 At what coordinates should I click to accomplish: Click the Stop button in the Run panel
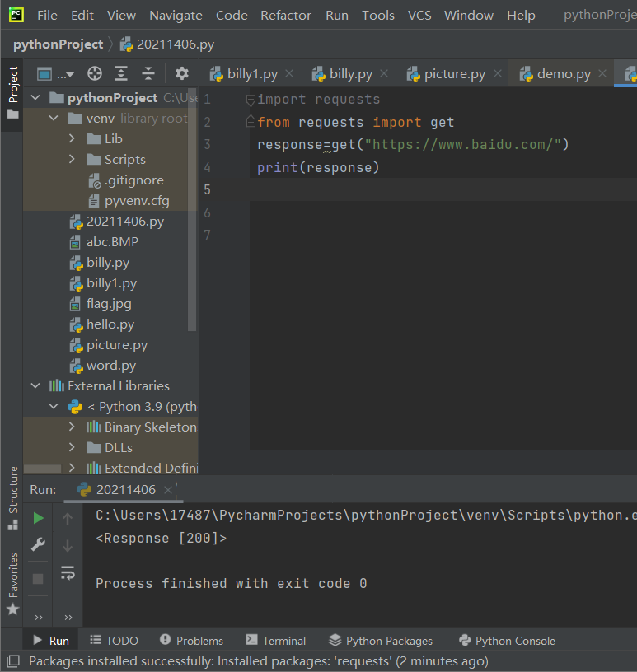coord(38,579)
